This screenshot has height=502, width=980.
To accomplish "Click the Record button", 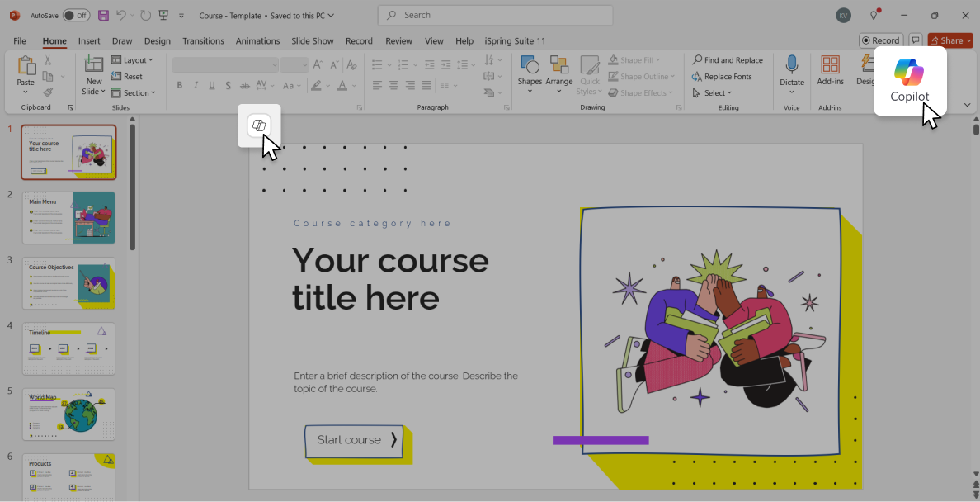I will click(881, 40).
